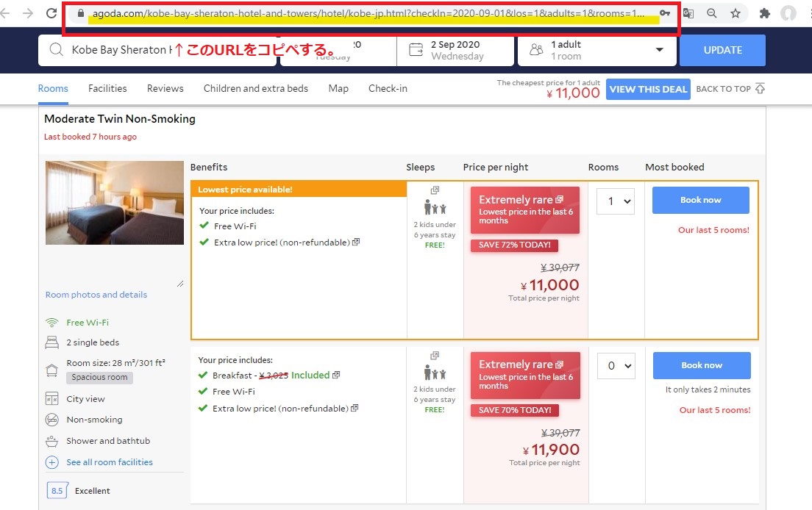
Task: Go forward with browser forward arrow
Action: [27, 13]
